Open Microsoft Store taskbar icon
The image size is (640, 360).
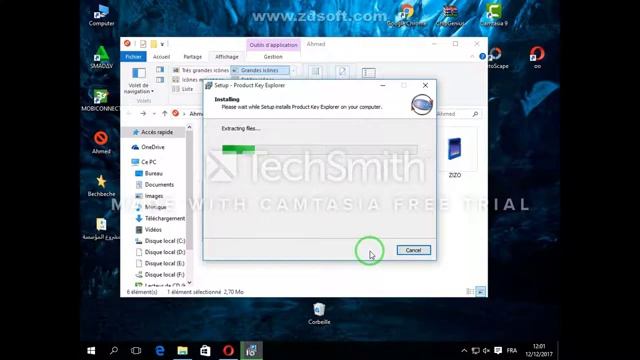(205, 351)
